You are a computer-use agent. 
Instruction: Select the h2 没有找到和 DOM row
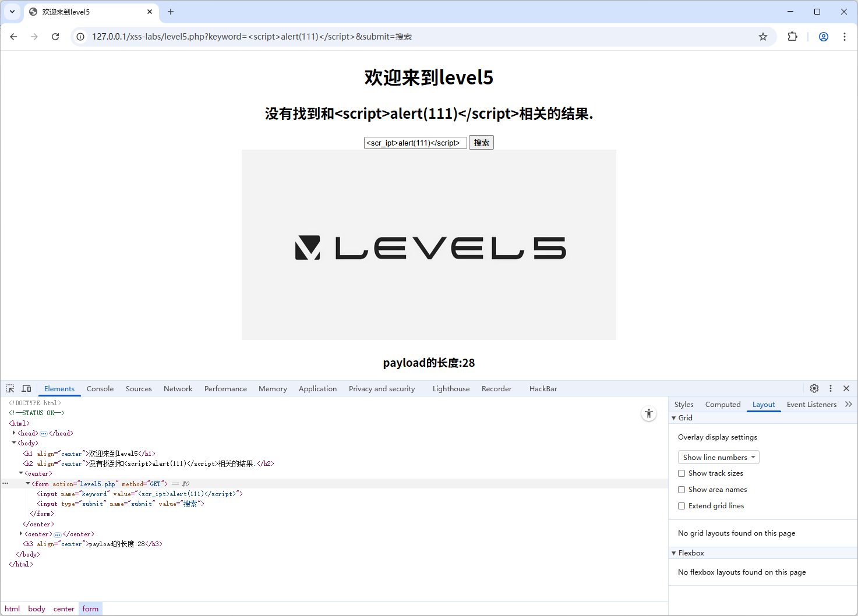(149, 463)
